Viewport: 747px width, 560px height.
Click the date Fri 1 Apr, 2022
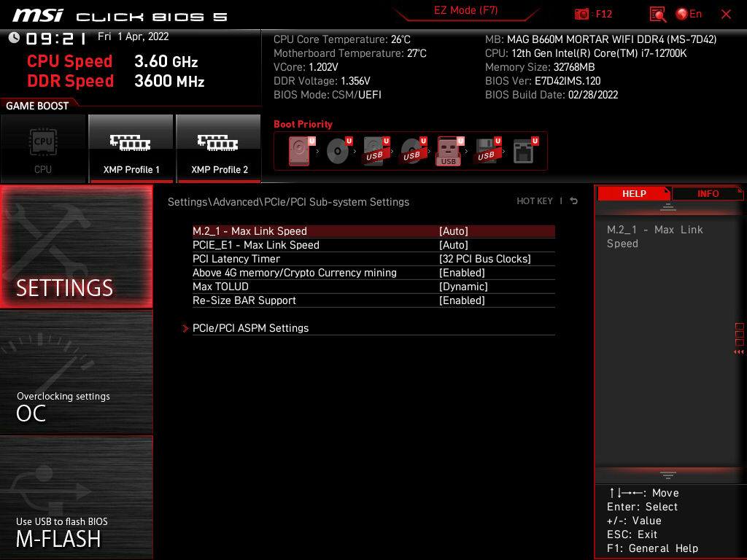[x=133, y=36]
